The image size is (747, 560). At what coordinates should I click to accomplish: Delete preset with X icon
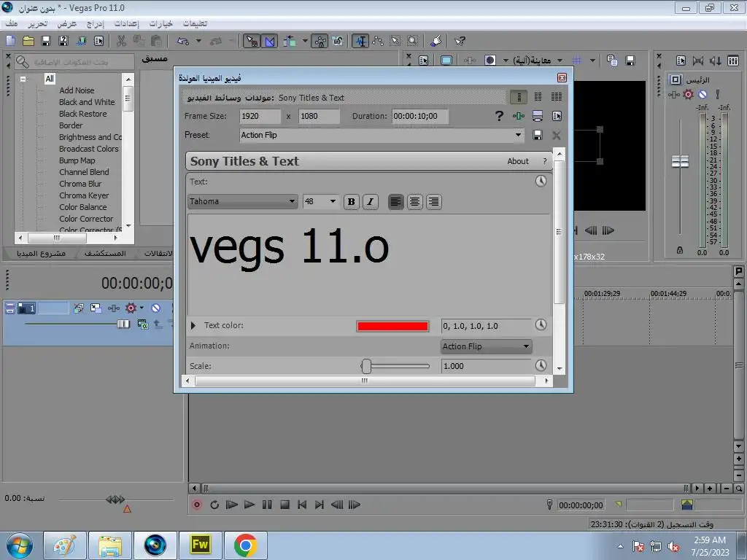pyautogui.click(x=556, y=135)
